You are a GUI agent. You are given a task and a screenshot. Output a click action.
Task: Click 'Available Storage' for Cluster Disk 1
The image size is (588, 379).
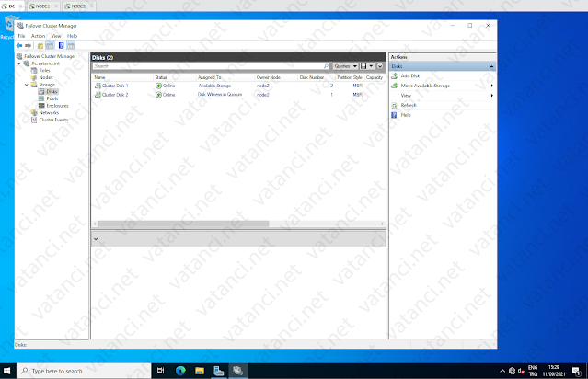click(x=214, y=86)
